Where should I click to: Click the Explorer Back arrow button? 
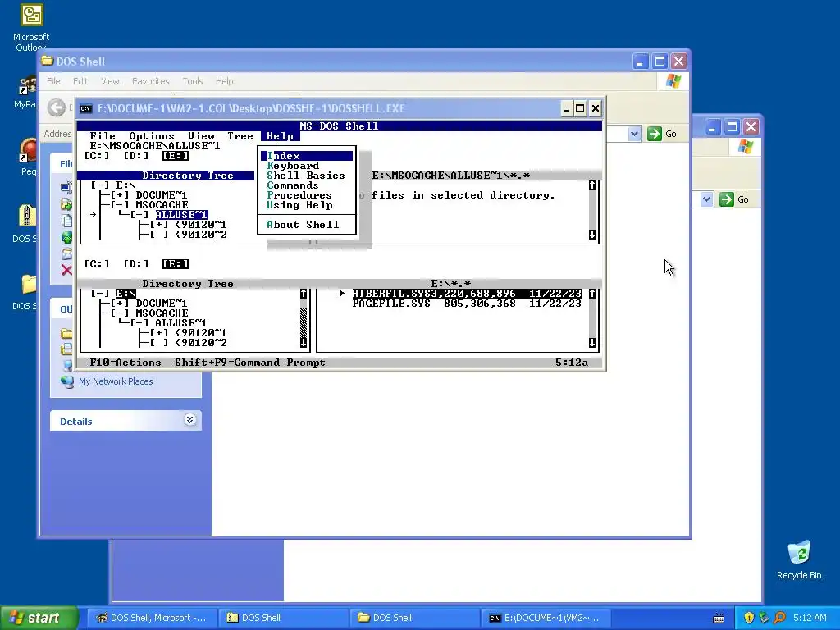coord(56,107)
